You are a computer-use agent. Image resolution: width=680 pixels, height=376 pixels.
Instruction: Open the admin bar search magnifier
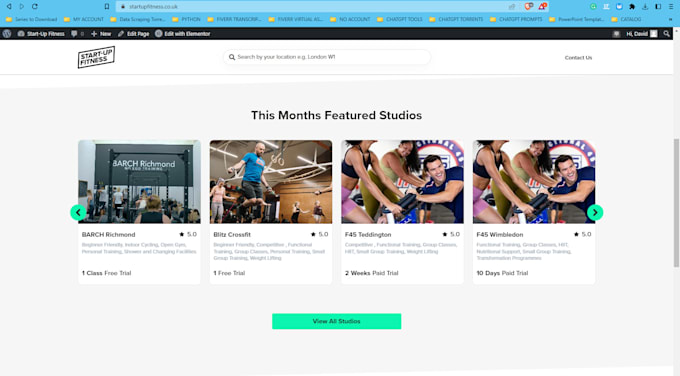(x=667, y=33)
